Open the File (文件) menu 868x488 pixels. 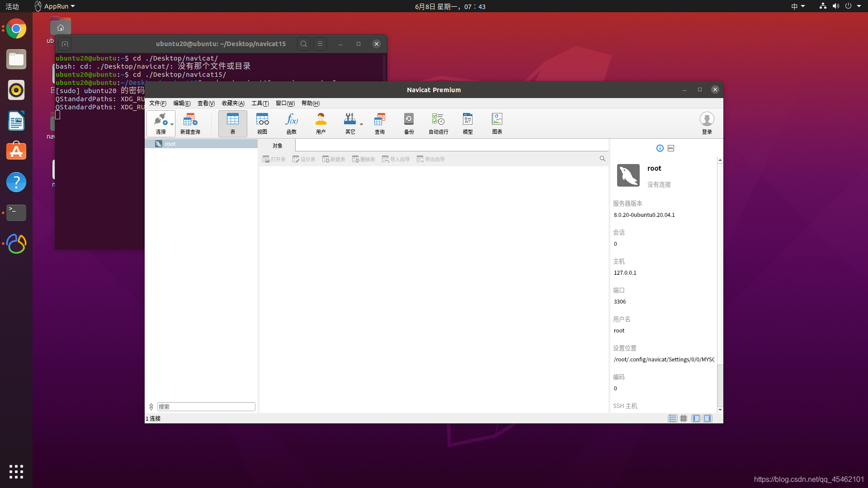(158, 103)
